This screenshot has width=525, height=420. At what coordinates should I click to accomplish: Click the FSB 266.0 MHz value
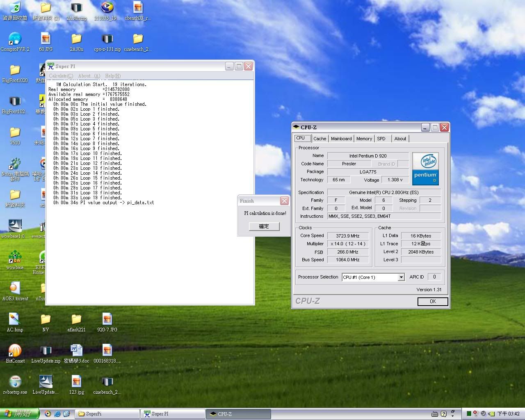pyautogui.click(x=347, y=252)
